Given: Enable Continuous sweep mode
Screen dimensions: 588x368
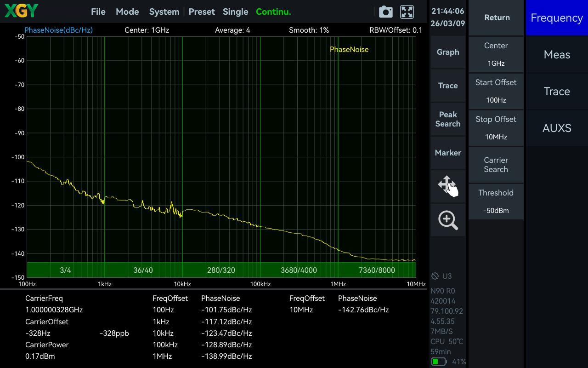Looking at the screenshot, I should coord(273,12).
